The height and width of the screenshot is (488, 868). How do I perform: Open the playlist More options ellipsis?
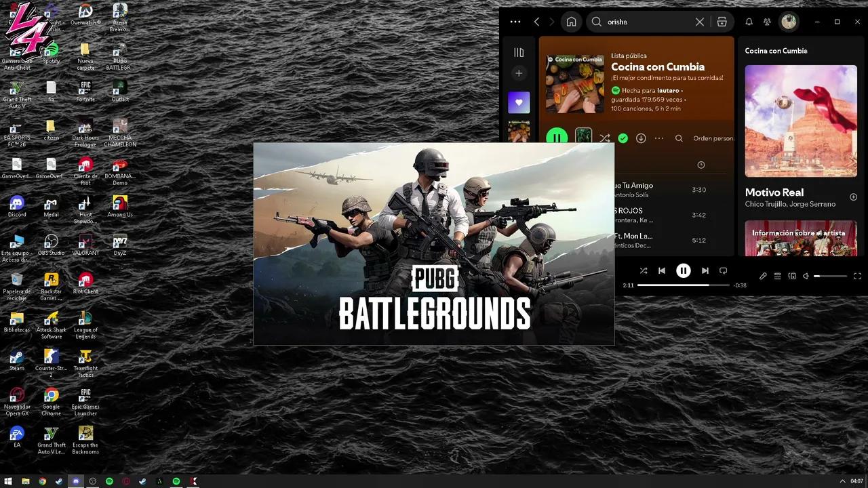pos(658,138)
